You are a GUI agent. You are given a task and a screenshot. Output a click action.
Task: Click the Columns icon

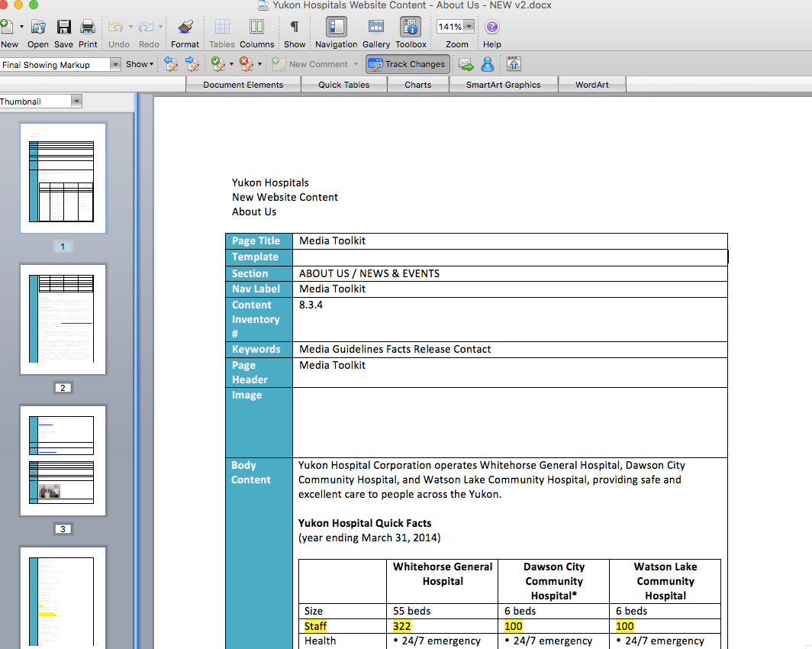tap(256, 27)
